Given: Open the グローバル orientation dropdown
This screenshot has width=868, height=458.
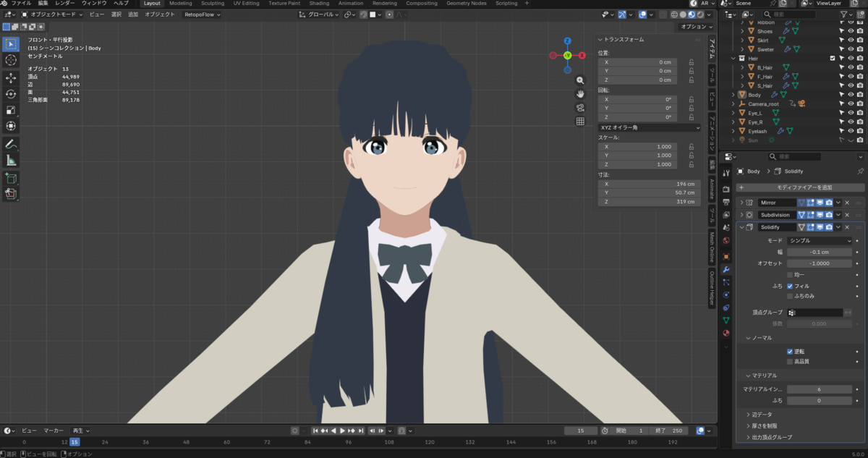Looking at the screenshot, I should click(319, 14).
